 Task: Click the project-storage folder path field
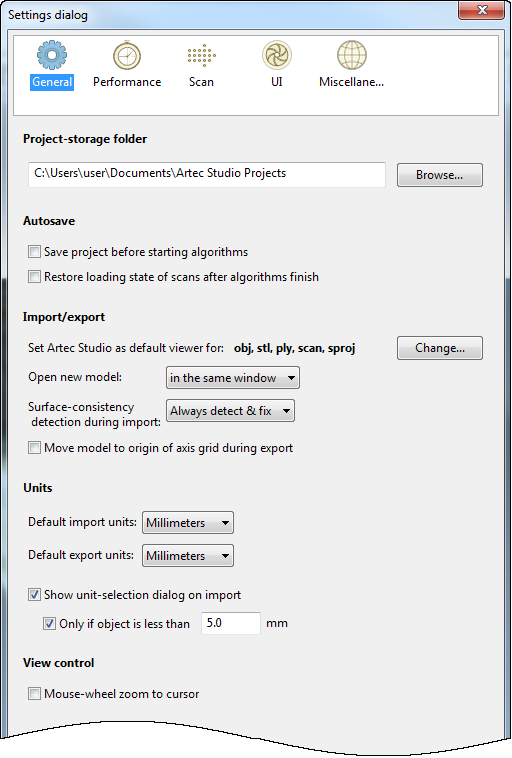tap(207, 175)
